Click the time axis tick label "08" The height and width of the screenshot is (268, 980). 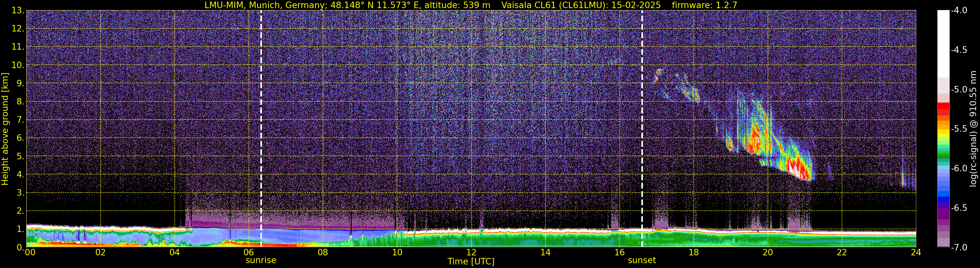pos(323,252)
